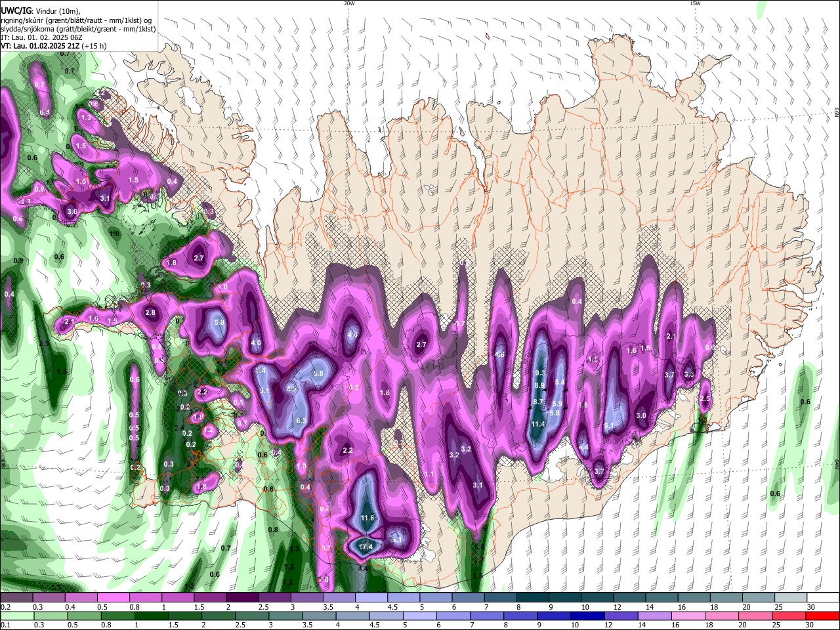Click the 'VT: Lau. 01.02.2025 21Z (+15 h)' line
The image size is (840, 630).
54,46
